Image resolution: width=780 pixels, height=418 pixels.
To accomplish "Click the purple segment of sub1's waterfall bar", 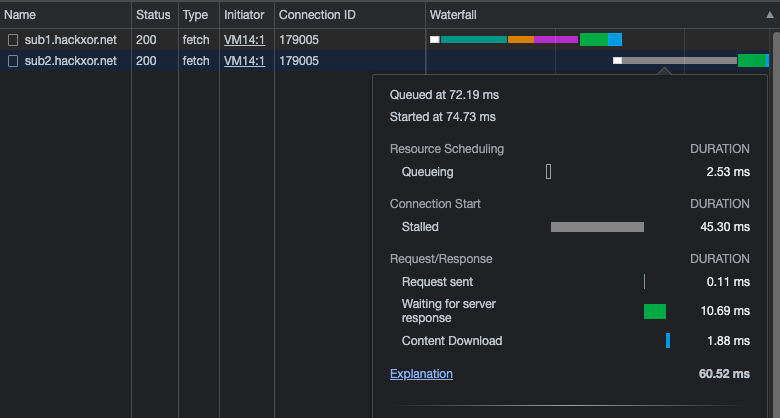I will click(556, 40).
